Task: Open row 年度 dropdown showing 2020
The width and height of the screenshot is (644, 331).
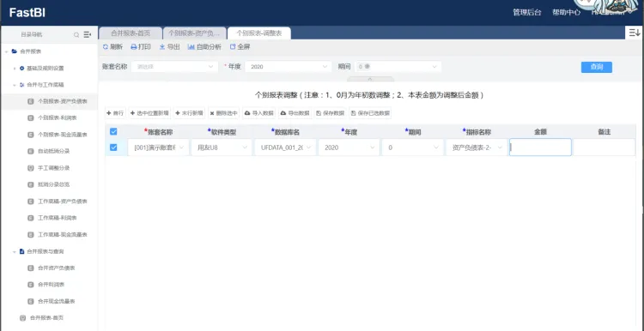Action: [x=349, y=147]
